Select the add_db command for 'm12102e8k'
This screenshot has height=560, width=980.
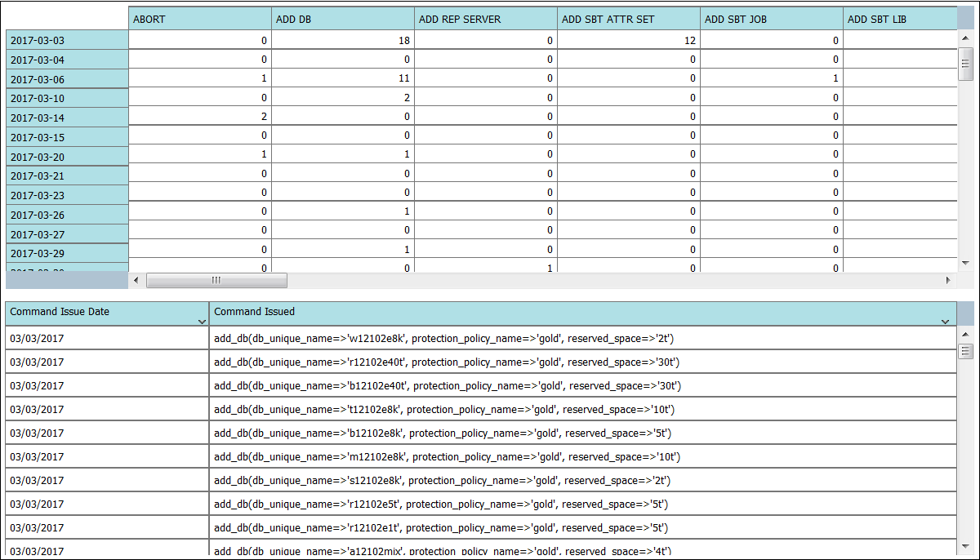tap(583, 456)
